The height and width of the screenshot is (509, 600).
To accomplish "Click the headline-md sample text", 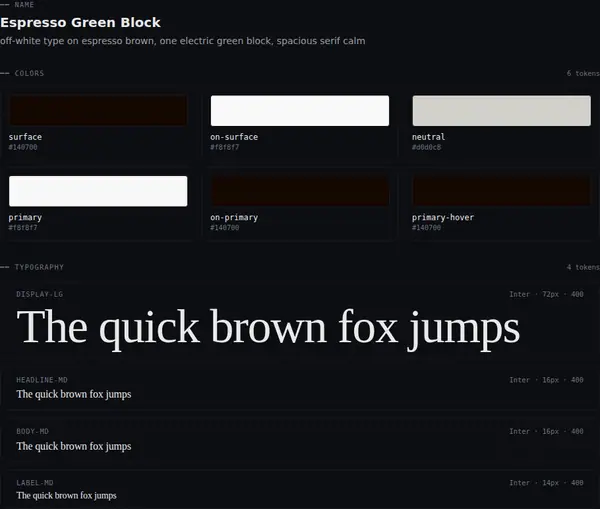I will point(73,394).
